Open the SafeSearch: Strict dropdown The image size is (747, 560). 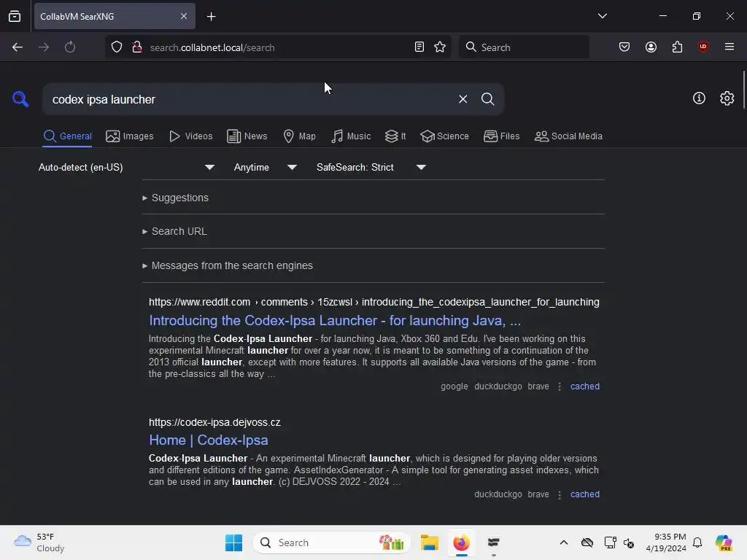pyautogui.click(x=371, y=167)
